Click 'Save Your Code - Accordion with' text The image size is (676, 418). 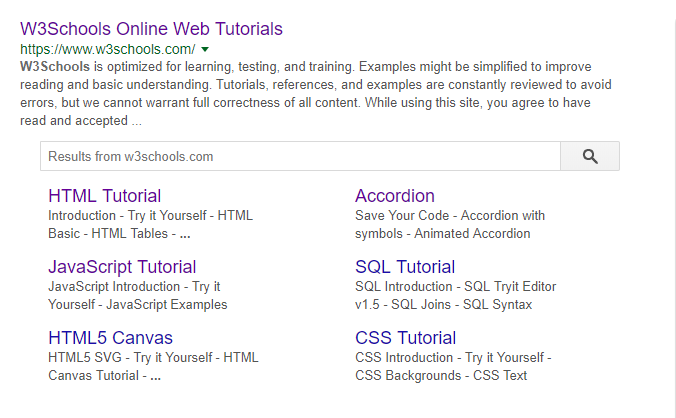pos(450,215)
